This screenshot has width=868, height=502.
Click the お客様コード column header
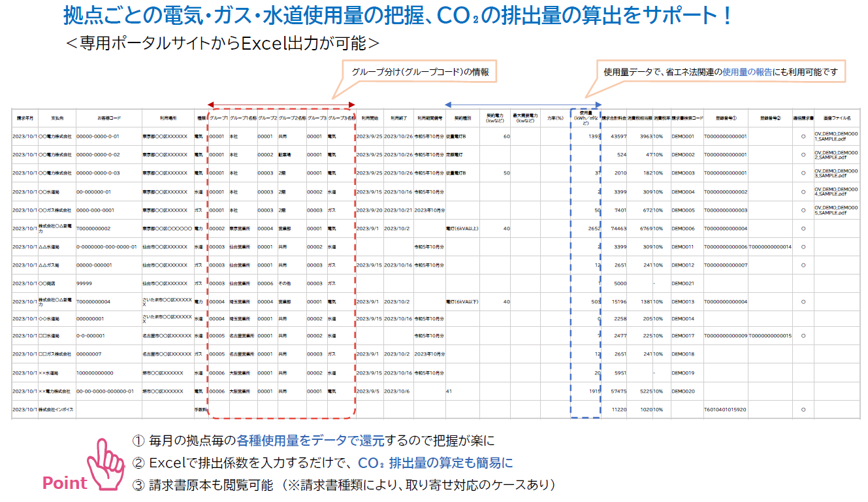108,118
